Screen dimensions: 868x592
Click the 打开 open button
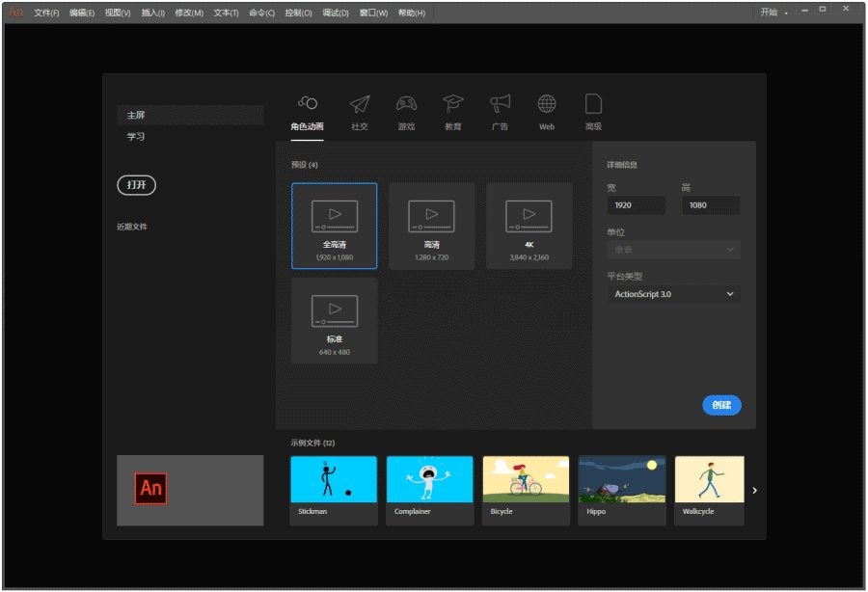136,185
